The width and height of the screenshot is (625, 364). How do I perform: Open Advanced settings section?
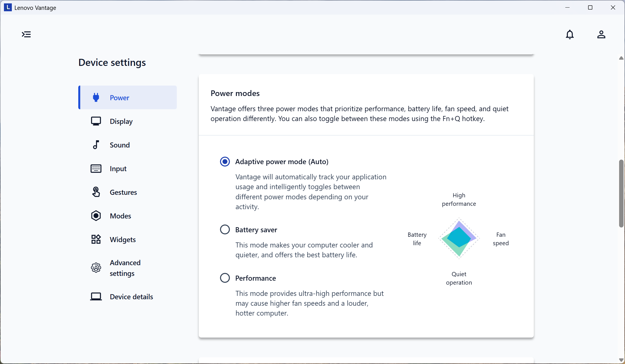point(125,268)
